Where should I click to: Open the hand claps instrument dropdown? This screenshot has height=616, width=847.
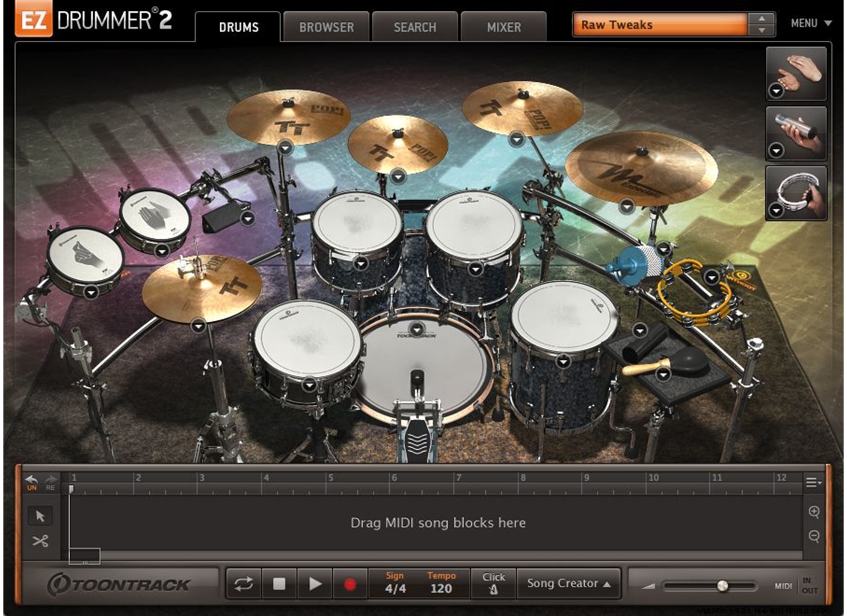pyautogui.click(x=776, y=91)
